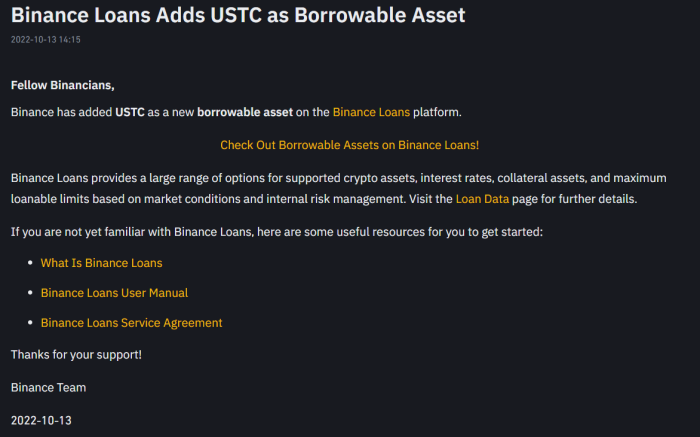Click the bullet beside Binance Loans Service Agreement
Image resolution: width=700 pixels, height=437 pixels.
[x=30, y=322]
